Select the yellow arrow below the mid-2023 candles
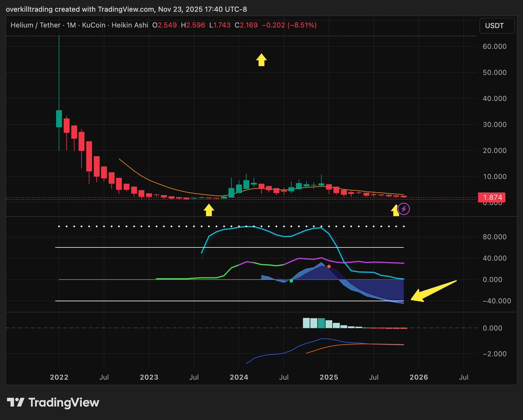The width and height of the screenshot is (523, 420). pos(208,209)
